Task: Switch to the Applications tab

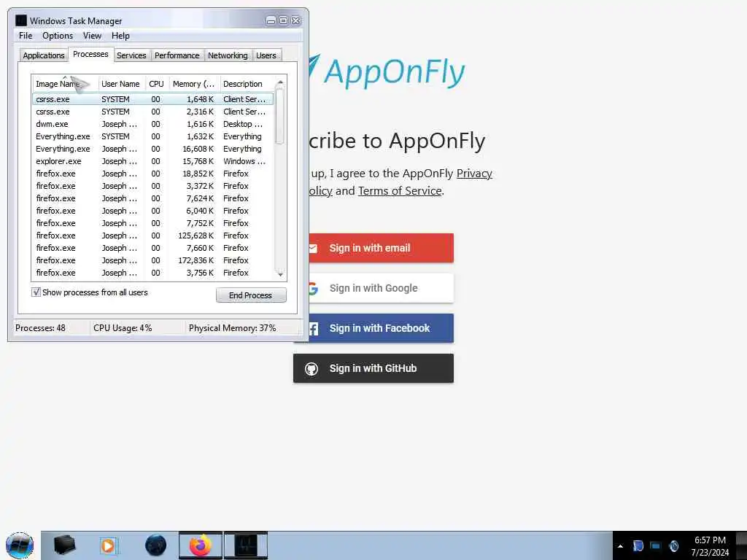Action: 43,55
